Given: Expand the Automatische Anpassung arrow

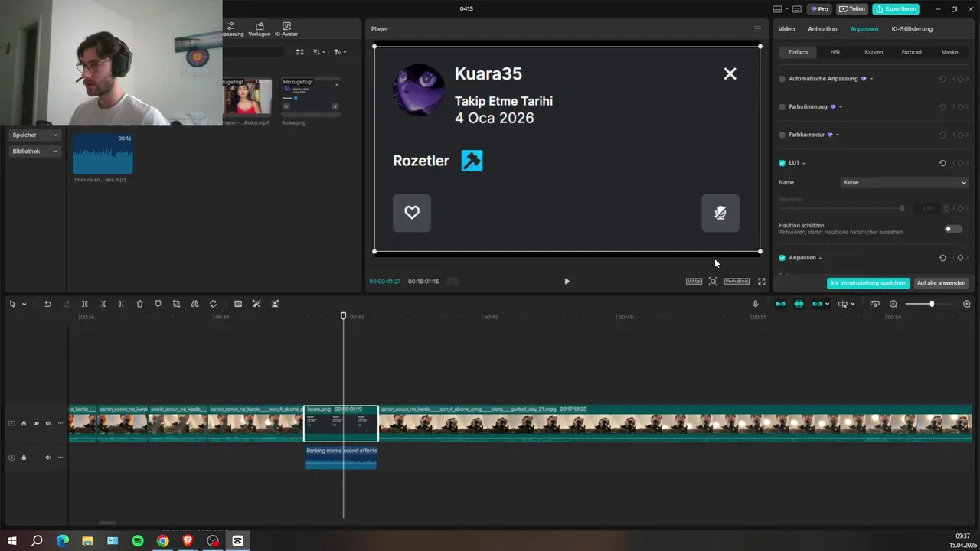Looking at the screenshot, I should (871, 79).
